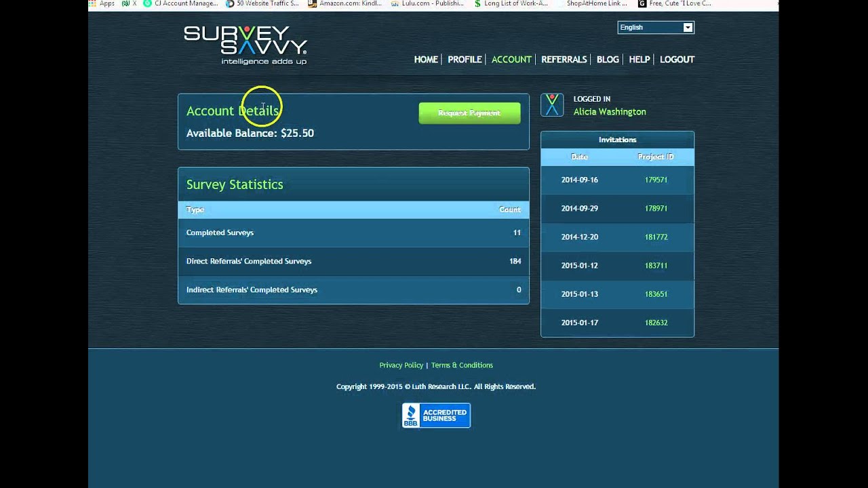Image resolution: width=868 pixels, height=488 pixels.
Task: Open the ACCOUNT menu item
Action: (x=511, y=60)
